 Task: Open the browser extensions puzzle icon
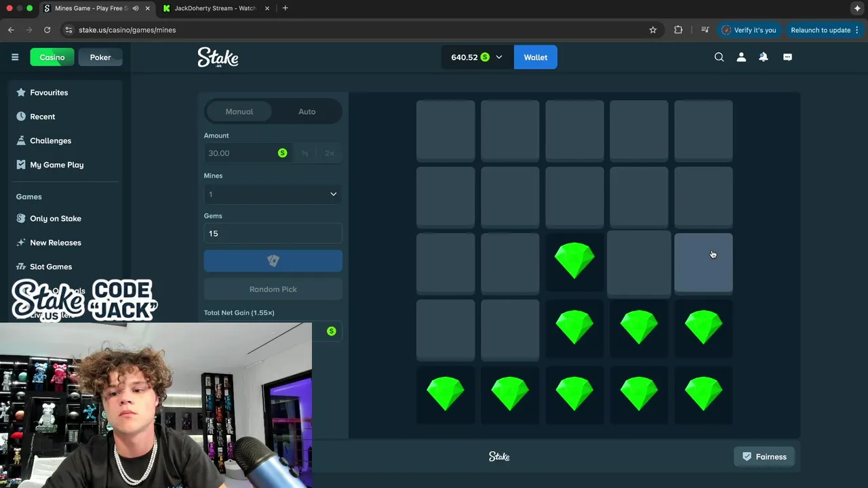point(678,30)
